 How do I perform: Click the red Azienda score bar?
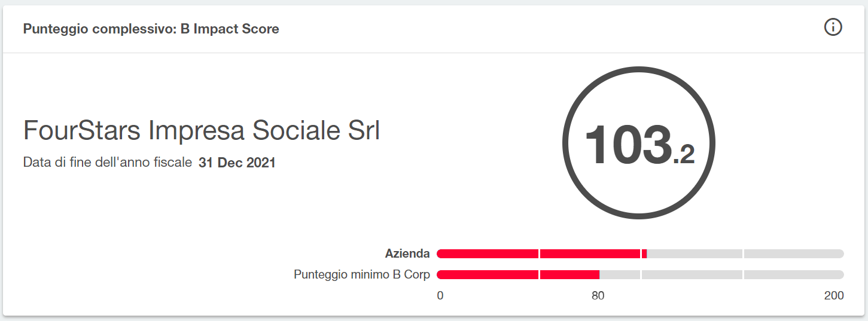click(542, 253)
